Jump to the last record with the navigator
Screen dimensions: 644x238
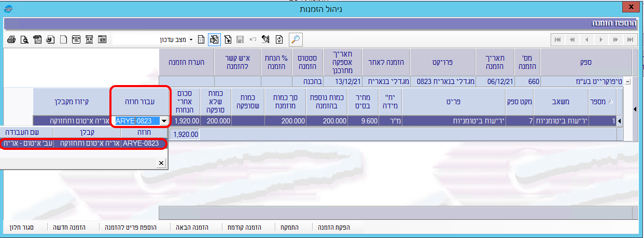click(x=630, y=40)
